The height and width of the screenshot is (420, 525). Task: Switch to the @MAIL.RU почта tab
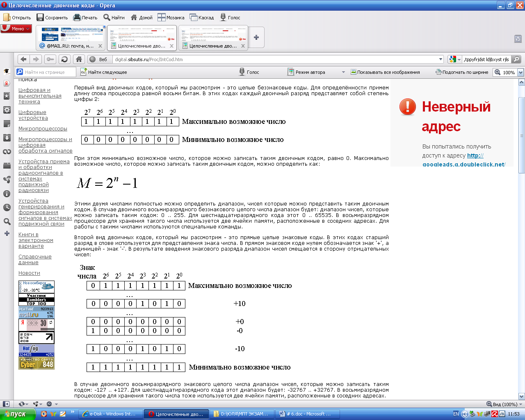point(71,38)
